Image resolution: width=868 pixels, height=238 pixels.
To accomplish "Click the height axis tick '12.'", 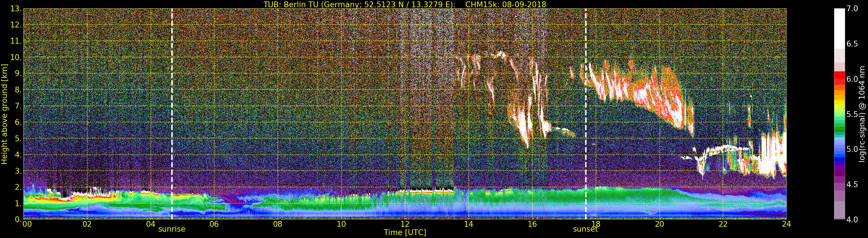I will click(16, 25).
